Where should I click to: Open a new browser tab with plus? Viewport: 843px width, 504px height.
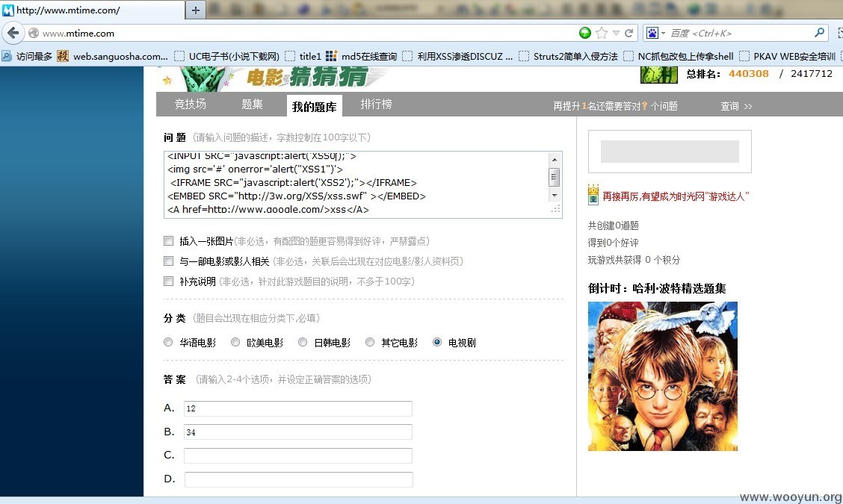196,10
